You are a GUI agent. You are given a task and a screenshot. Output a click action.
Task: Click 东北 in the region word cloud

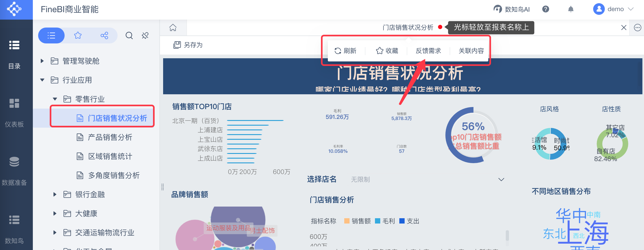[x=554, y=234]
